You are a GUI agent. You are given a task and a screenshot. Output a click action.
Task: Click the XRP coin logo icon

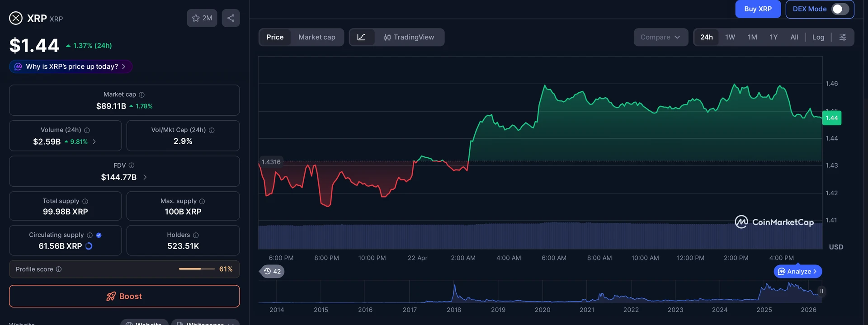[16, 18]
